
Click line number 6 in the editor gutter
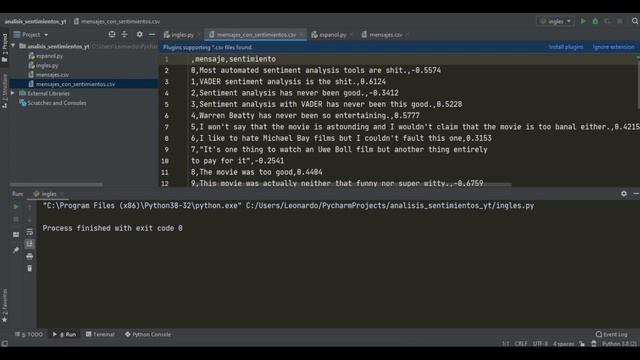click(x=166, y=116)
